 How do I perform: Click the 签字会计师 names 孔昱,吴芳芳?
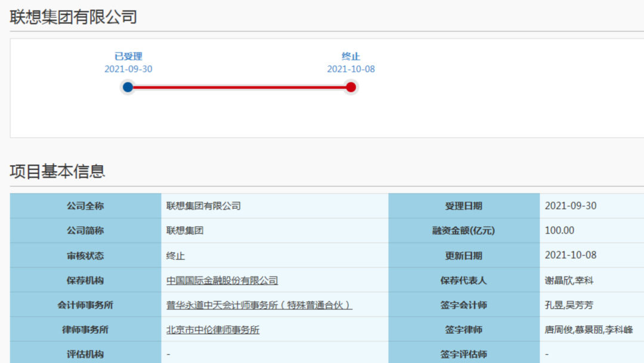click(x=569, y=305)
